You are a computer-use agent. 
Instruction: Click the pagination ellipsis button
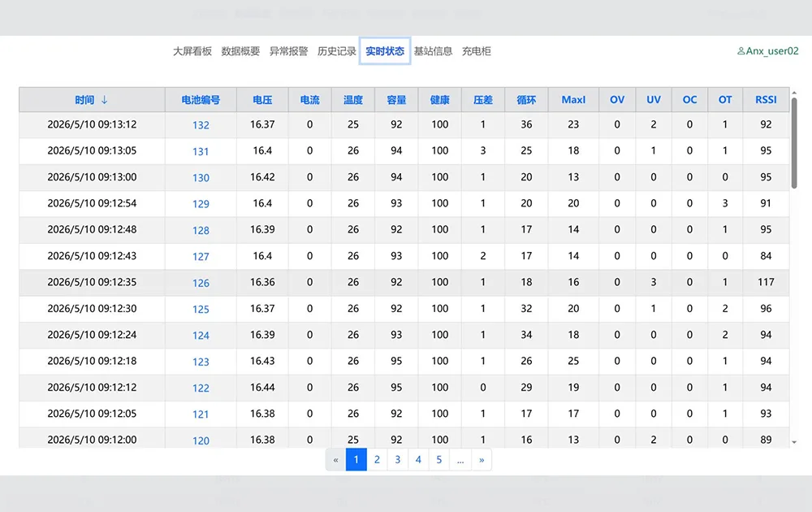pyautogui.click(x=460, y=460)
